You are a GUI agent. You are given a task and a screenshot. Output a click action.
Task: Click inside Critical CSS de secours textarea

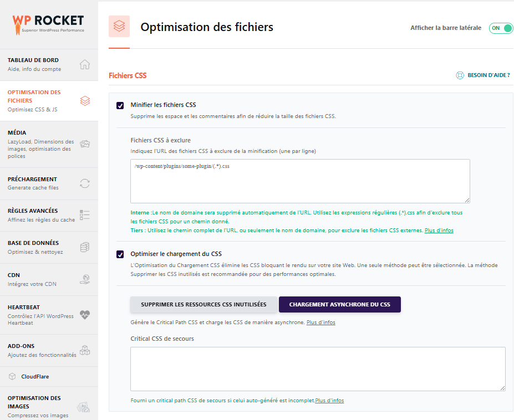318,369
